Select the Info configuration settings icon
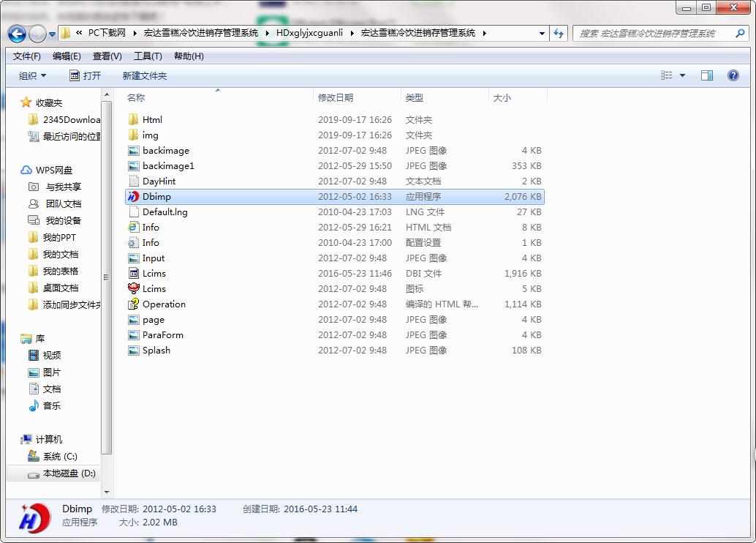Viewport: 756px width, 543px height. (x=134, y=243)
